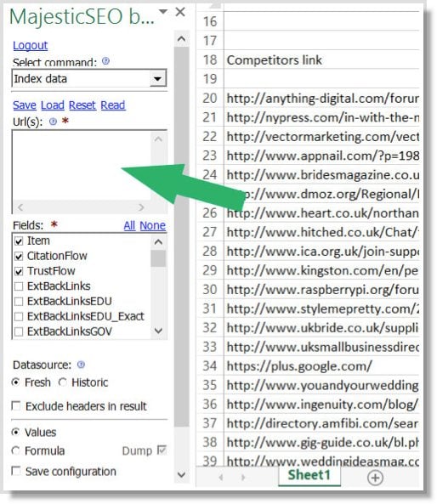Click the Save link
Screen dimensions: 437x504
[x=25, y=105]
